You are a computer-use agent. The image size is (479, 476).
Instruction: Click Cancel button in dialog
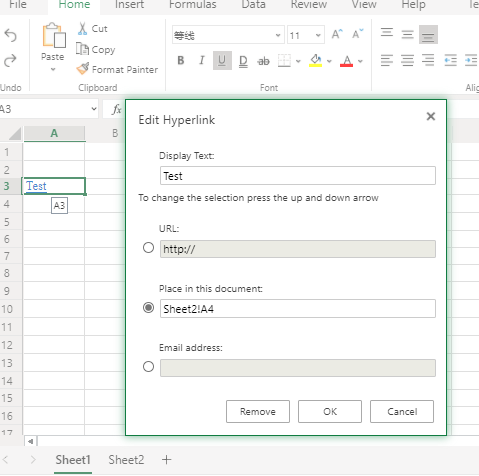(402, 412)
